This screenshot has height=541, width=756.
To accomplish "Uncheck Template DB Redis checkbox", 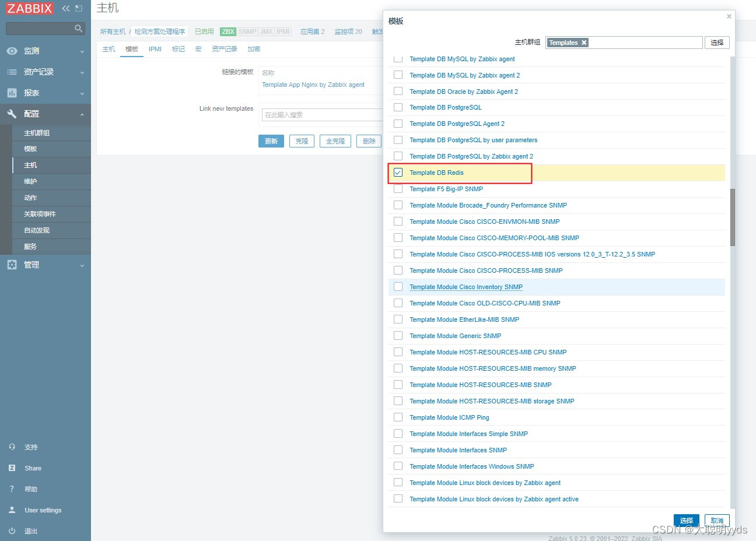I will pos(398,173).
